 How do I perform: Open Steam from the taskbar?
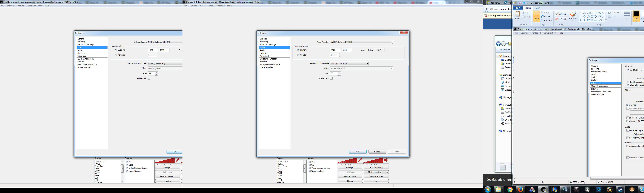(620, 189)
